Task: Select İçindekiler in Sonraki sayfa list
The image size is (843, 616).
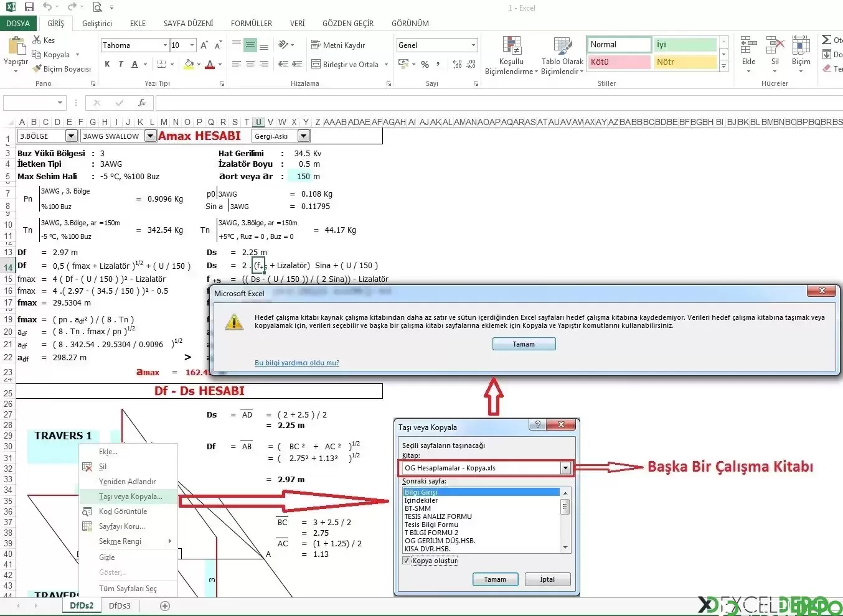Action: pos(482,500)
